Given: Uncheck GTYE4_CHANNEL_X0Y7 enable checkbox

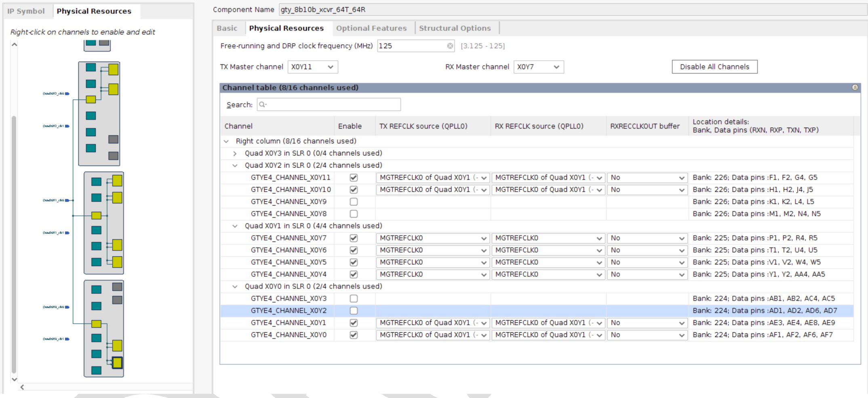Looking at the screenshot, I should click(x=354, y=238).
